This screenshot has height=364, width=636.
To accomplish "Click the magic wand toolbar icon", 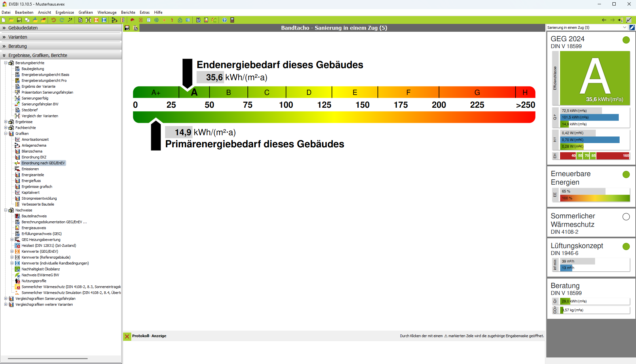I will [70, 20].
